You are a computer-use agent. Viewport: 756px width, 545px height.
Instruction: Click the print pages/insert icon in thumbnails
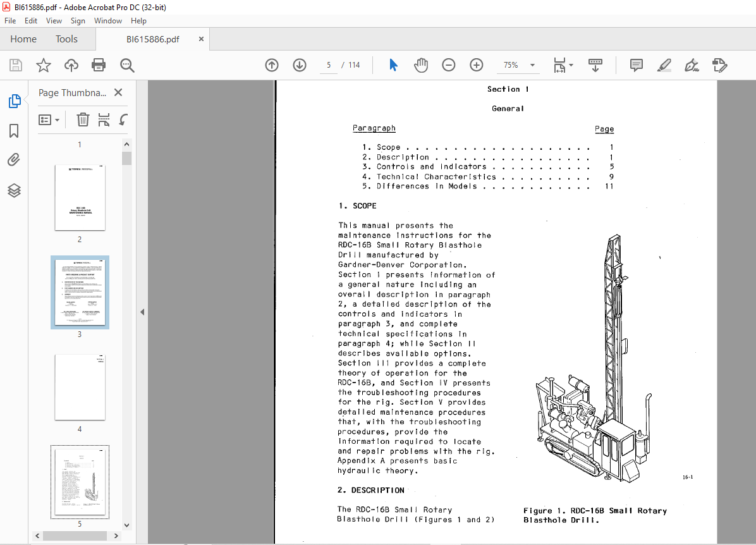pyautogui.click(x=104, y=119)
